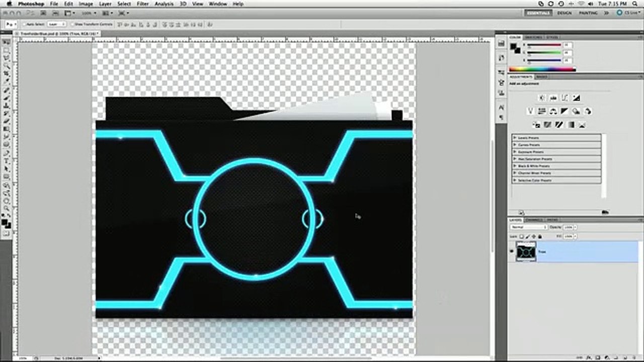Expand Black & White Presets

[x=515, y=166]
